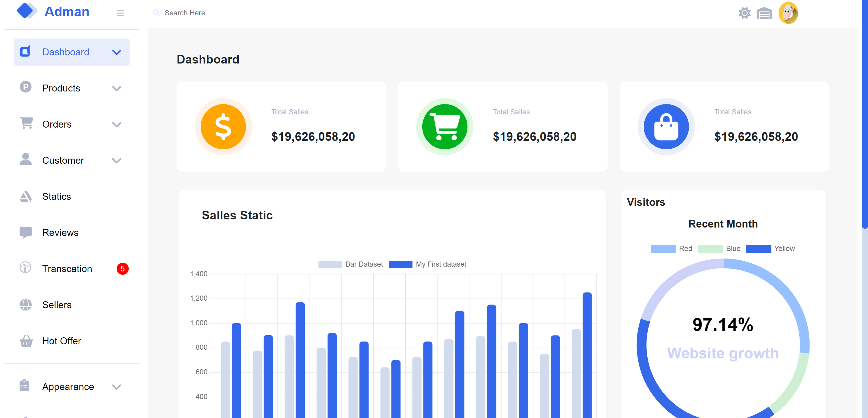This screenshot has height=418, width=868.
Task: Toggle the Red legend in Visitors chart
Action: (671, 248)
